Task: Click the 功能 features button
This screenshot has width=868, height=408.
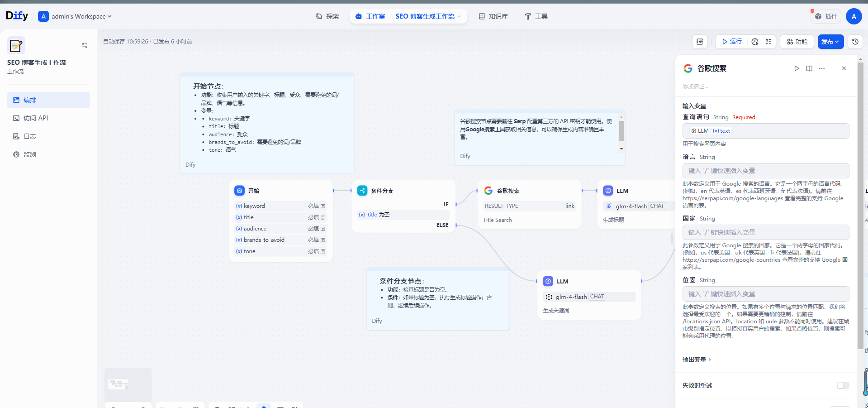Action: tap(797, 42)
